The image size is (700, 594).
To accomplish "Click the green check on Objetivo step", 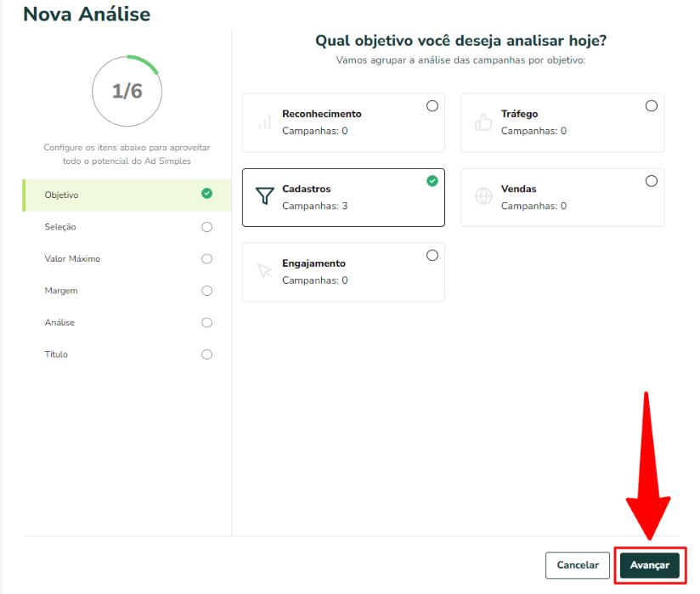I will point(206,194).
